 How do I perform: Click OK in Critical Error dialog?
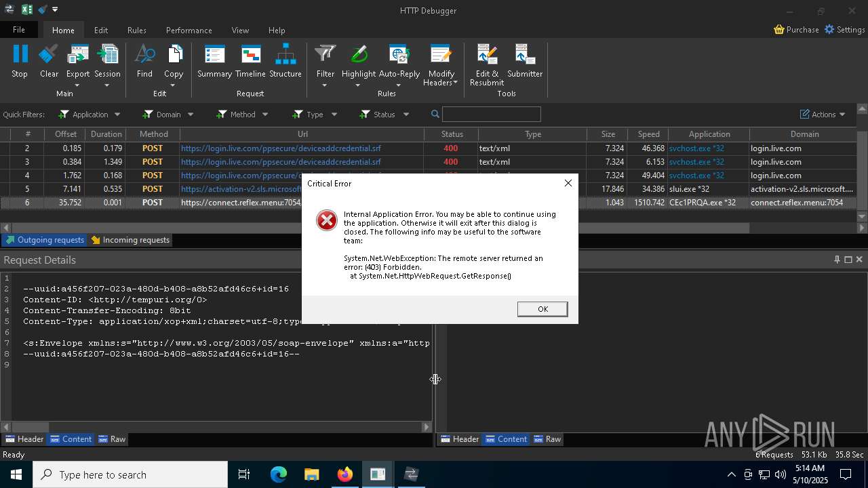pyautogui.click(x=542, y=309)
